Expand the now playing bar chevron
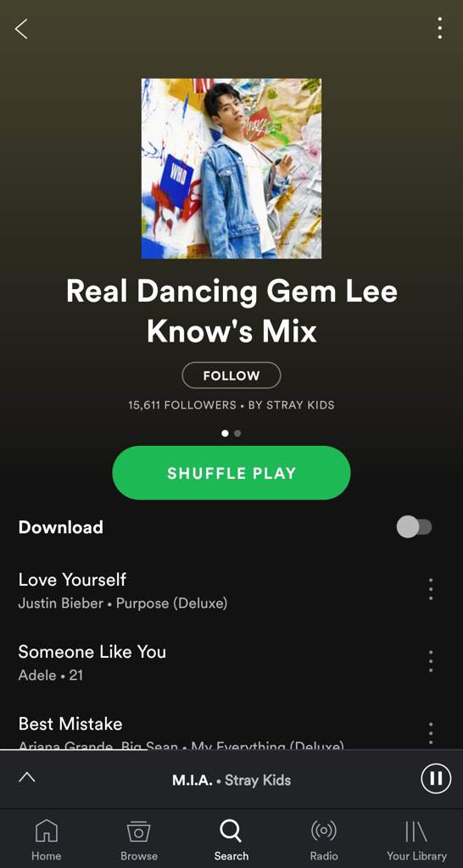The width and height of the screenshot is (463, 868). [x=26, y=777]
